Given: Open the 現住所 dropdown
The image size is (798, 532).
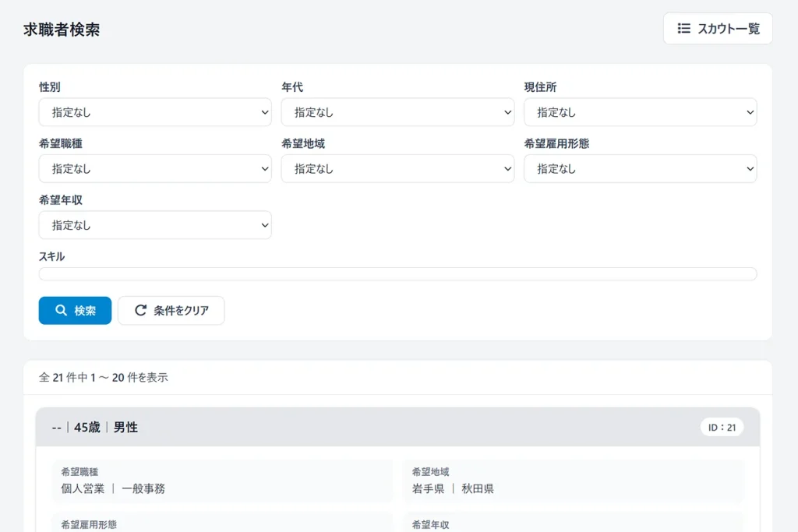Looking at the screenshot, I should pos(641,112).
